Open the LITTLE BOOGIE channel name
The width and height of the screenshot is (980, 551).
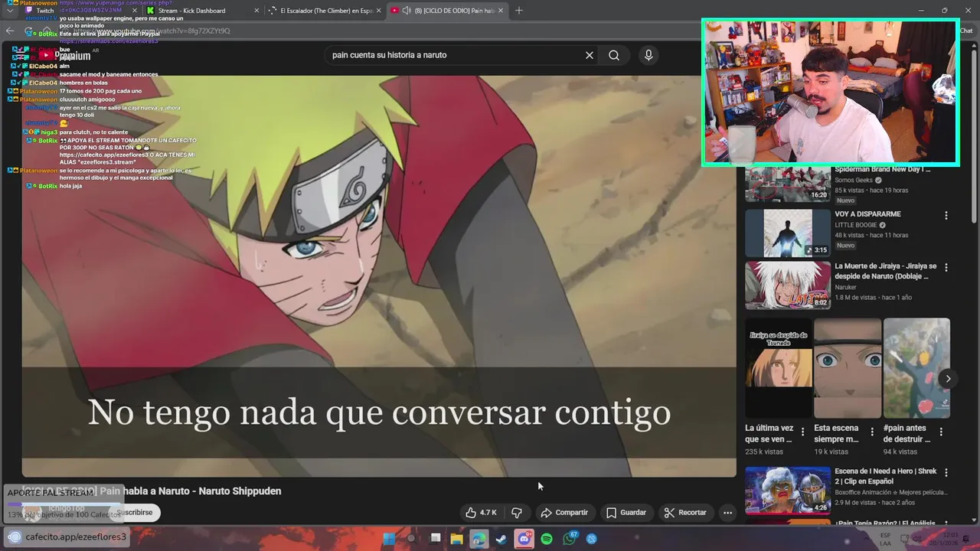[857, 225]
